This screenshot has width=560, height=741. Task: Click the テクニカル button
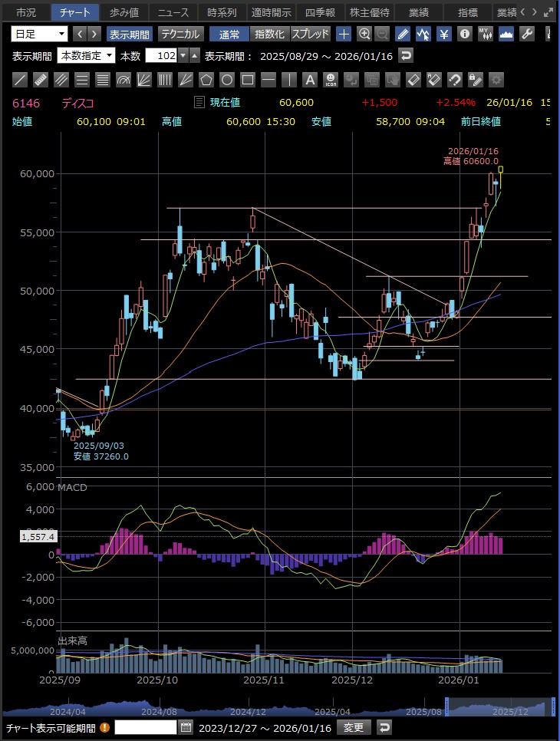(180, 34)
